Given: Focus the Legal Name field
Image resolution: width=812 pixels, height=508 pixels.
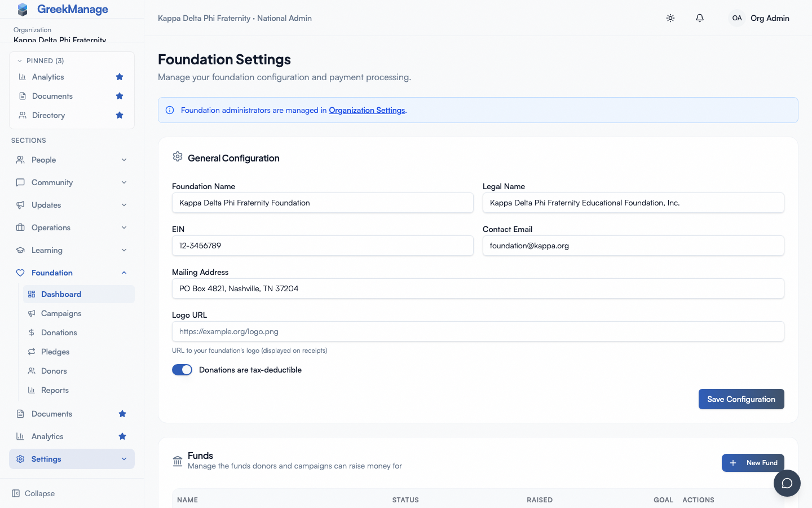Looking at the screenshot, I should pyautogui.click(x=633, y=203).
